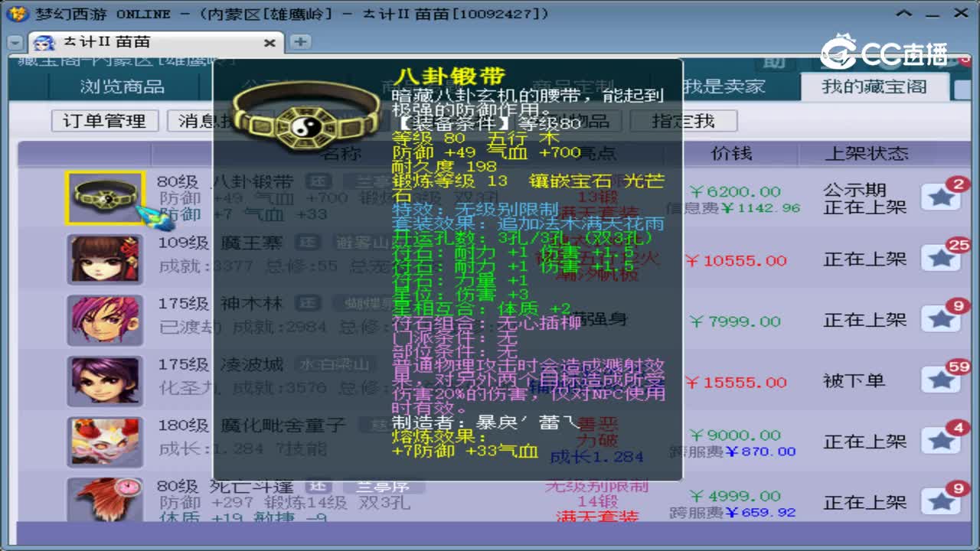Click the 指定我 button
This screenshot has height=551, width=980.
click(x=684, y=120)
